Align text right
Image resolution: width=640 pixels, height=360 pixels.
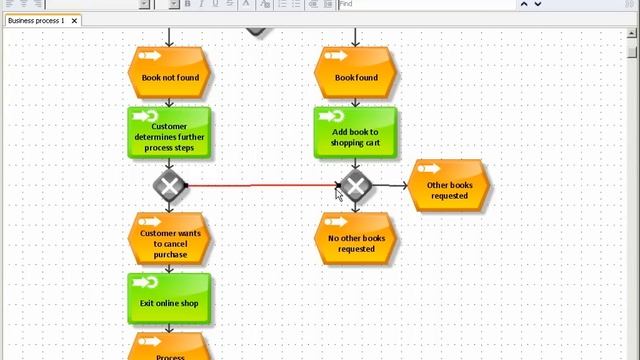pyautogui.click(x=38, y=4)
